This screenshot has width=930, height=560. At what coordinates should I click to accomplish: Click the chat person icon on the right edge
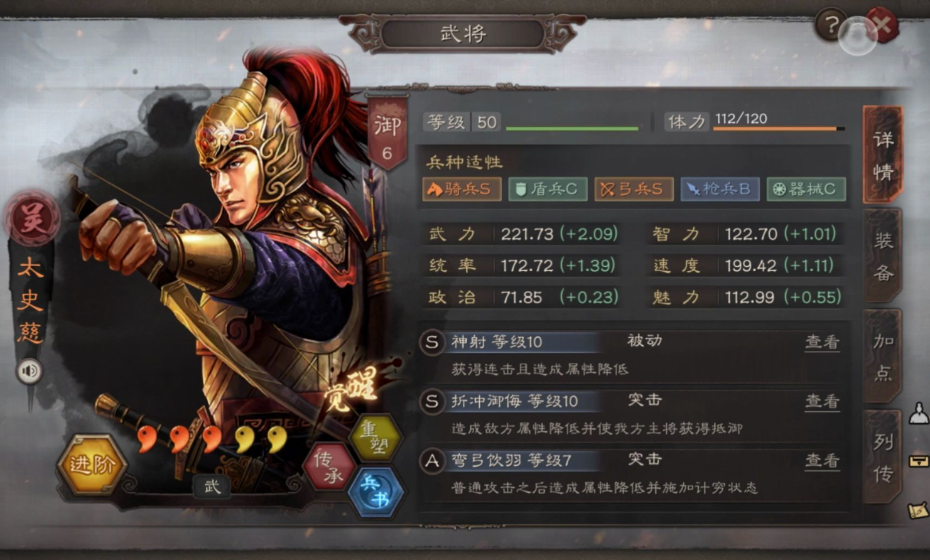pyautogui.click(x=919, y=413)
